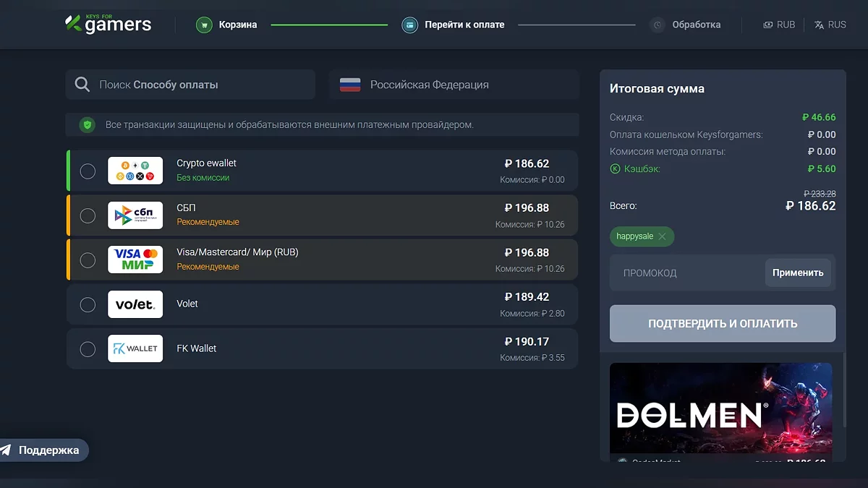
Task: Select the Visa/Mastercard/Мир radio button
Action: click(x=88, y=260)
